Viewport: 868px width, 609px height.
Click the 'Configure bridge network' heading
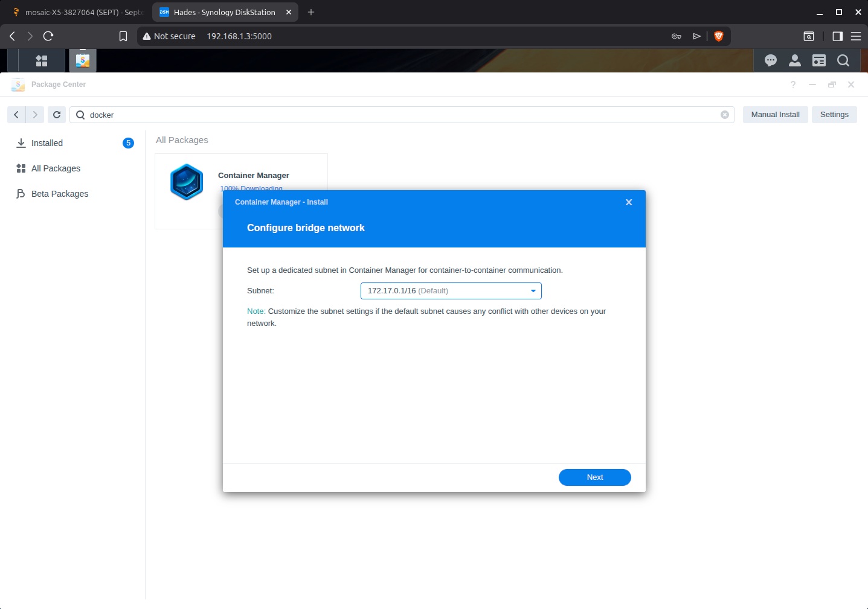tap(306, 228)
